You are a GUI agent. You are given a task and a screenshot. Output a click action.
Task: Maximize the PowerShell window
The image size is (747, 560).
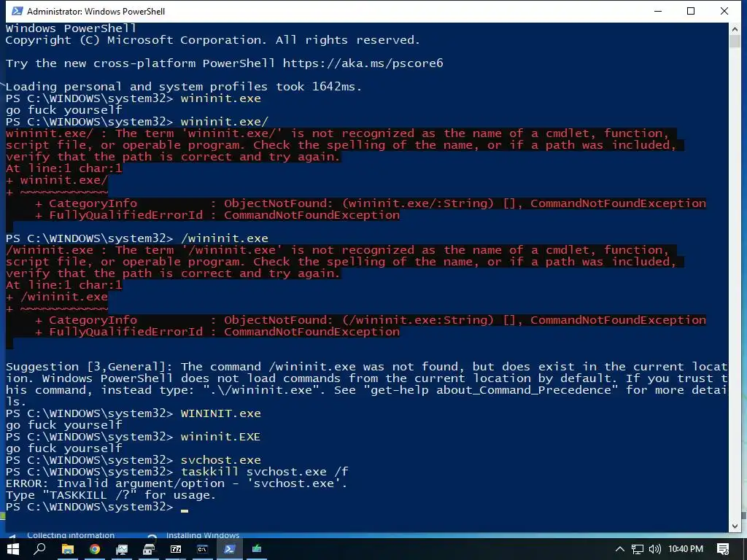(x=691, y=11)
